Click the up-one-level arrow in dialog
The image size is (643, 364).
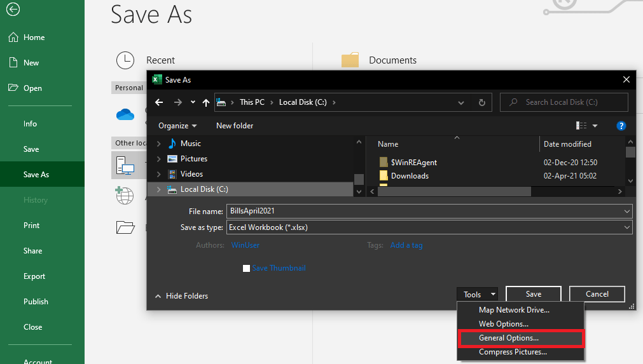tap(206, 102)
